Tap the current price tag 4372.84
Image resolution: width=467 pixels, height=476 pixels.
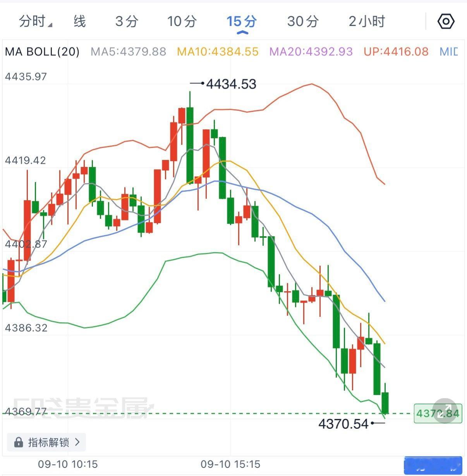click(x=438, y=413)
